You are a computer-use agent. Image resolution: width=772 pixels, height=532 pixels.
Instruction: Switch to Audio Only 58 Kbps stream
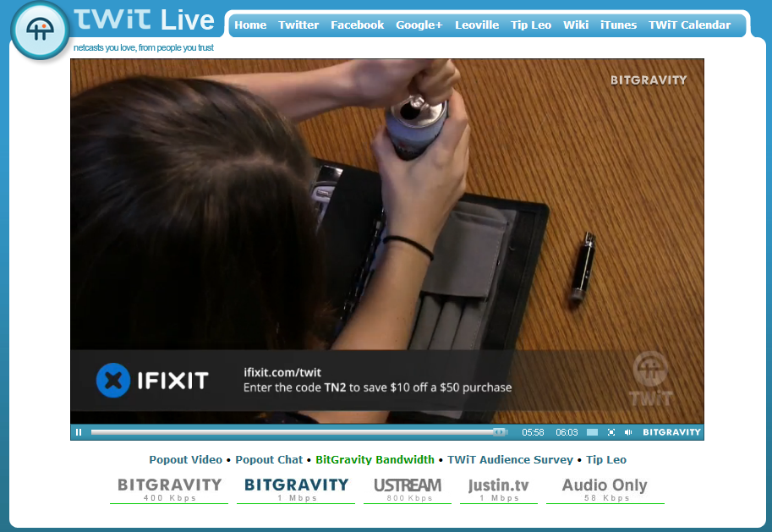pyautogui.click(x=605, y=489)
